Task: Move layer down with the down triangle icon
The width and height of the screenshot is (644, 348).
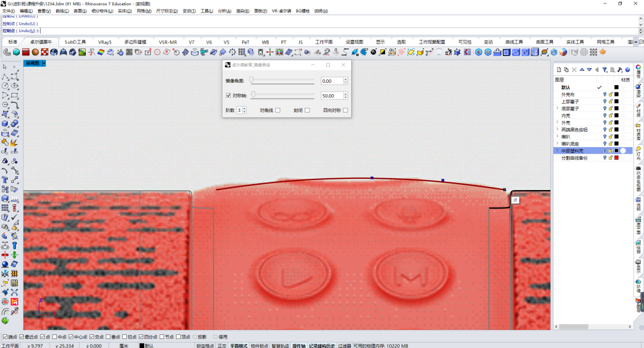Action: (589, 70)
